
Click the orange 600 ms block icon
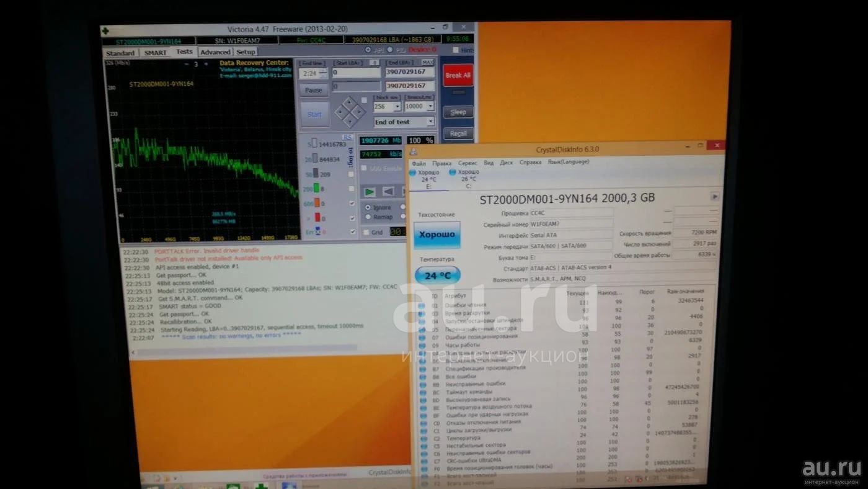317,203
